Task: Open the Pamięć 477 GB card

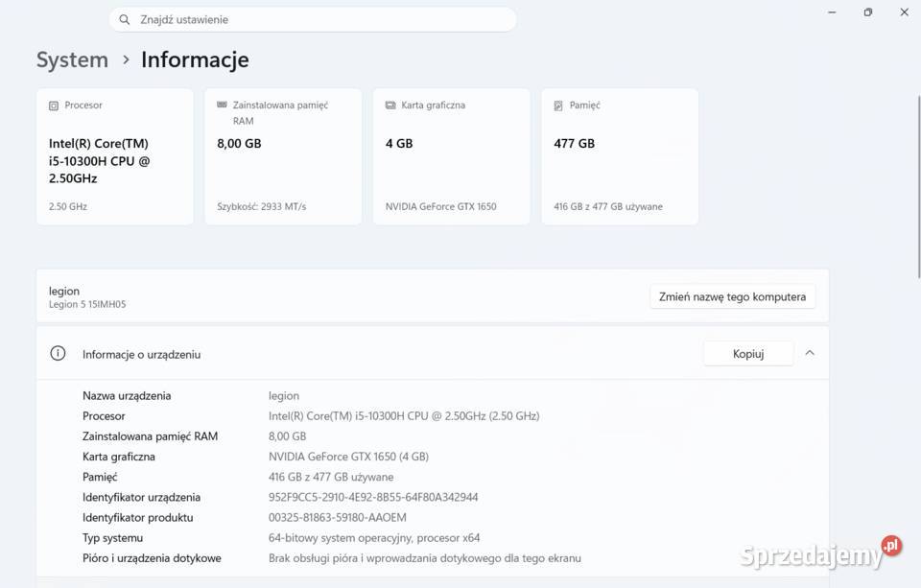Action: point(620,156)
